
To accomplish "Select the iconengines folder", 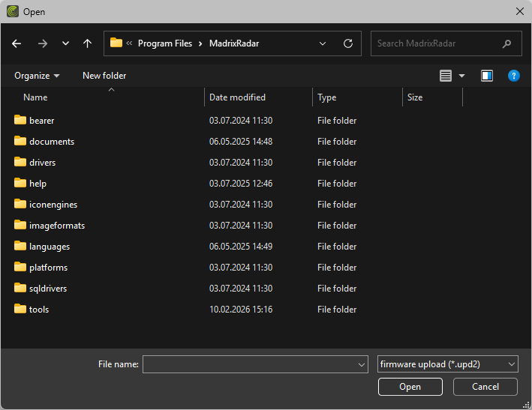I will point(53,205).
